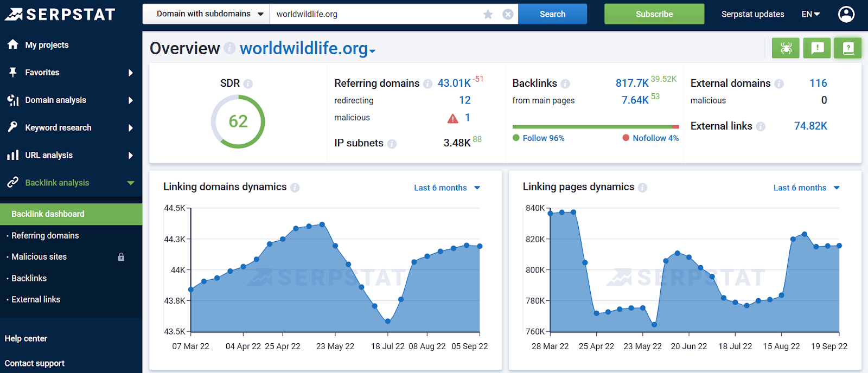This screenshot has width=868, height=373.
Task: Click the info icon beside IP subnets
Action: [392, 144]
